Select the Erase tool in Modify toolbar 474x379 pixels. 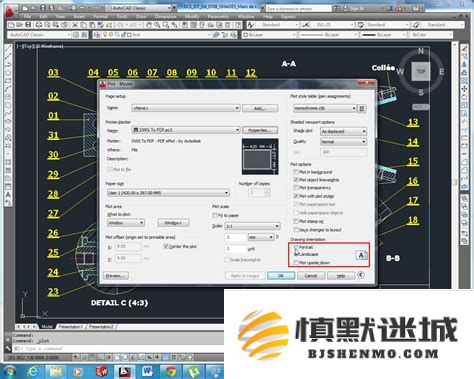click(x=464, y=49)
